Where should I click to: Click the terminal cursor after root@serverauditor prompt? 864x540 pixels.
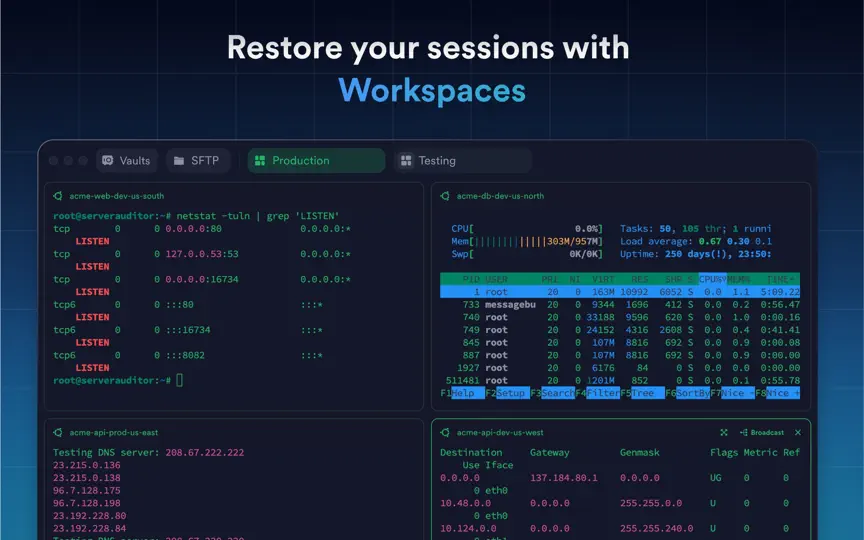[180, 380]
